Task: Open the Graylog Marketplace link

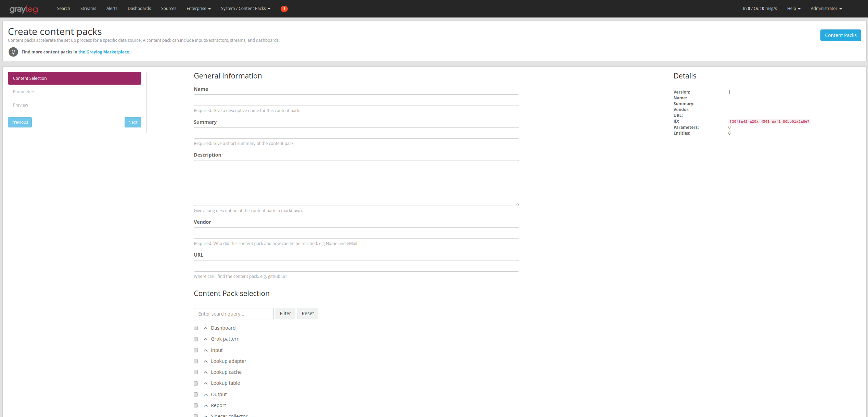Action: tap(103, 52)
